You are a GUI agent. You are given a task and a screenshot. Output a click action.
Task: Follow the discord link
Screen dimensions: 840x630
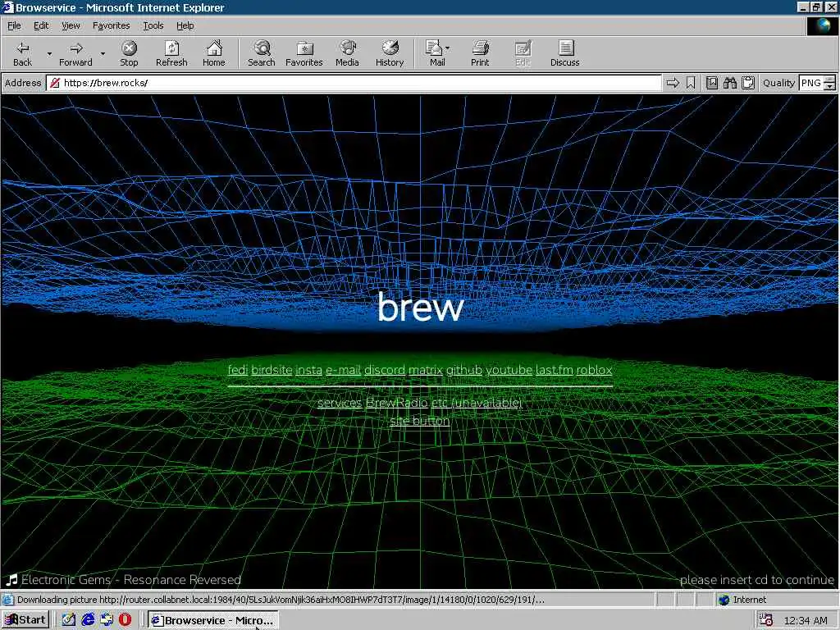385,370
